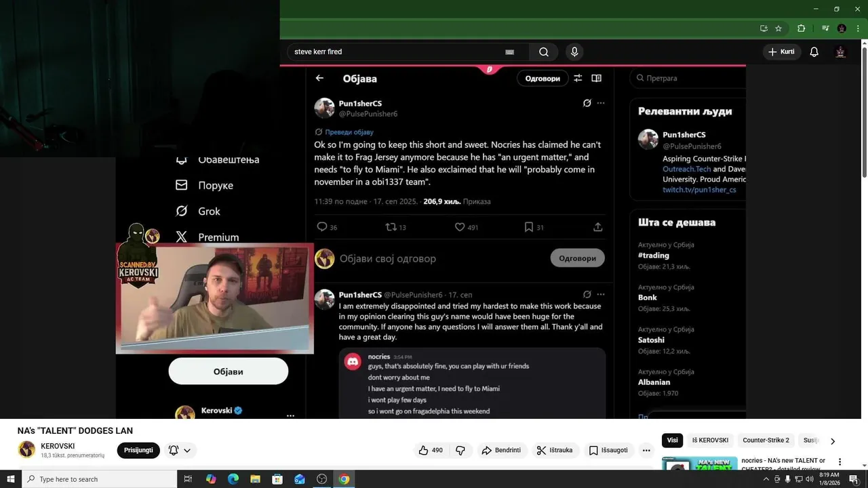868x488 pixels.
Task: Expand the hidden system tray icons chevron
Action: click(x=766, y=479)
